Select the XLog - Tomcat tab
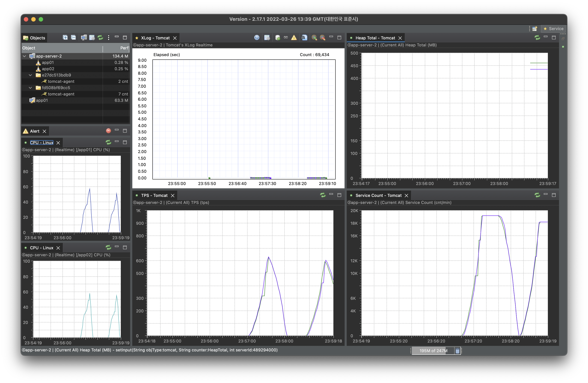 point(155,38)
